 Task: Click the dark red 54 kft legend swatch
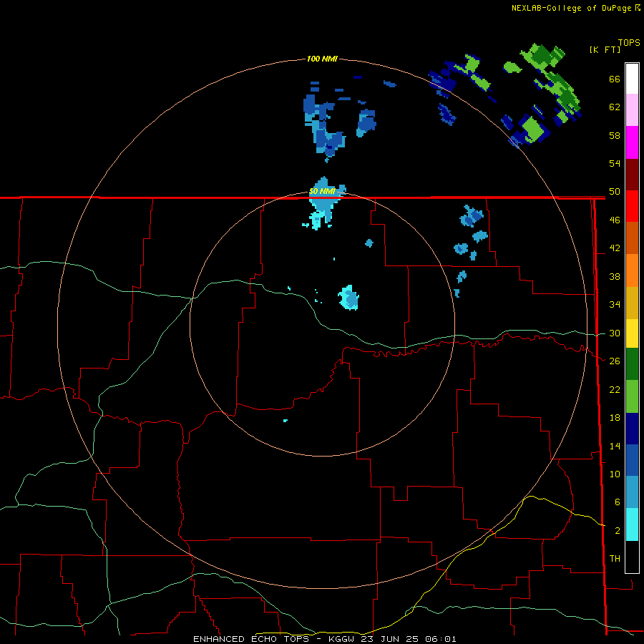pos(632,175)
